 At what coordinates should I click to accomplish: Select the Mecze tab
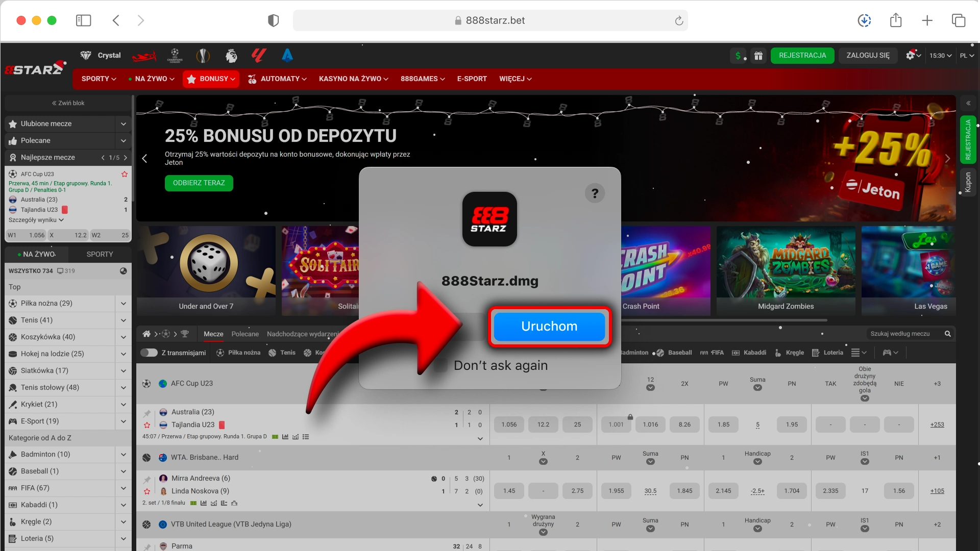[213, 334]
